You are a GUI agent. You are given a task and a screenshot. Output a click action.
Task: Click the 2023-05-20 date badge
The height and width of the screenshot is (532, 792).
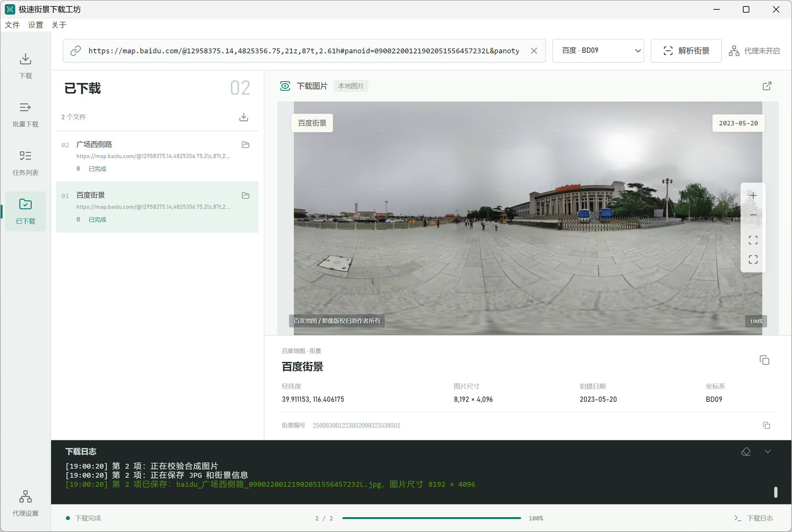[x=738, y=123]
